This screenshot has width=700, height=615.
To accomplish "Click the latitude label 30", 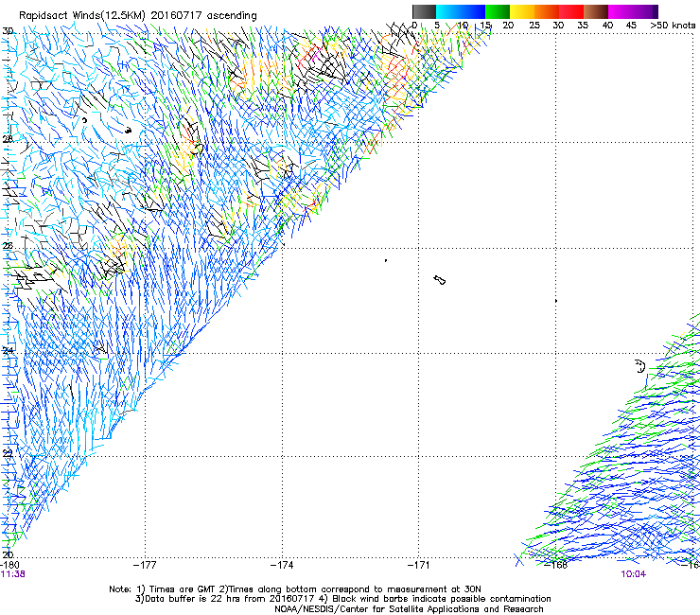I will coord(8,31).
